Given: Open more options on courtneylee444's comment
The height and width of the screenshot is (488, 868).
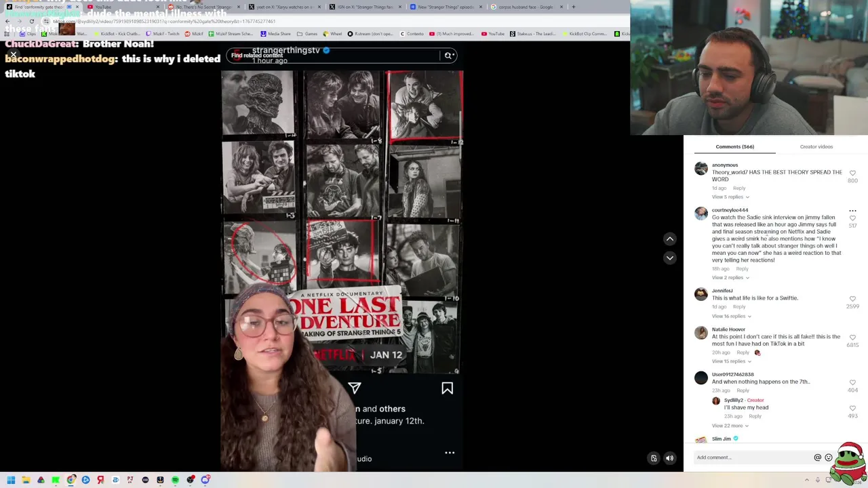Looking at the screenshot, I should pos(852,211).
